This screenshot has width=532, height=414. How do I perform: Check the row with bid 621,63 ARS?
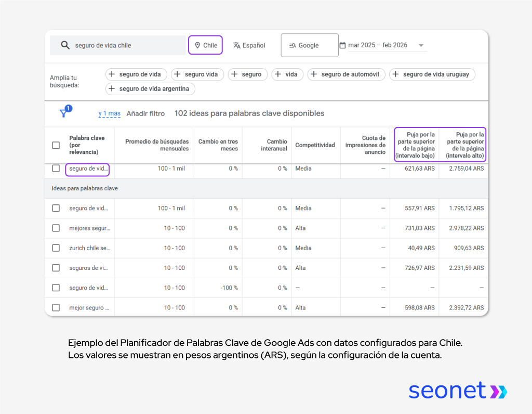[x=56, y=169]
